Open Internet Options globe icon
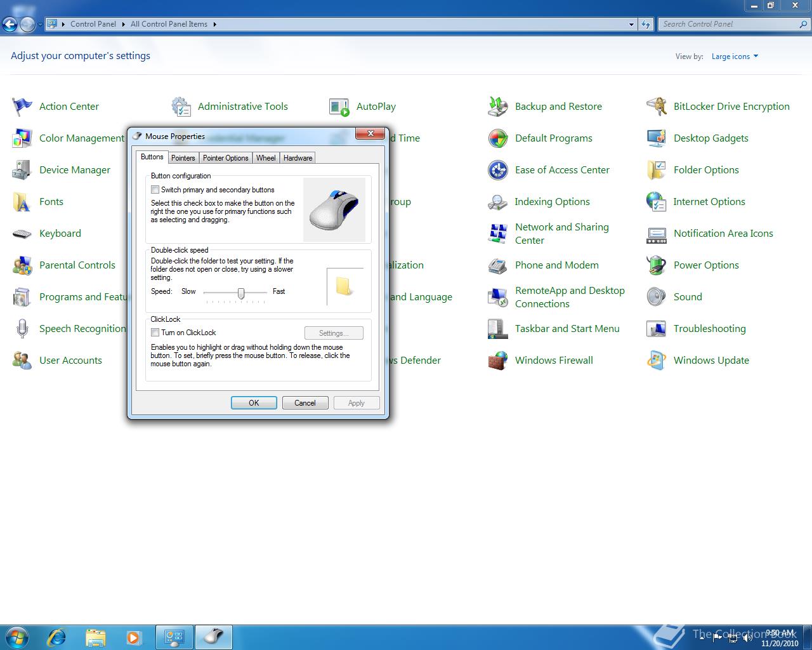The image size is (812, 650). (657, 202)
